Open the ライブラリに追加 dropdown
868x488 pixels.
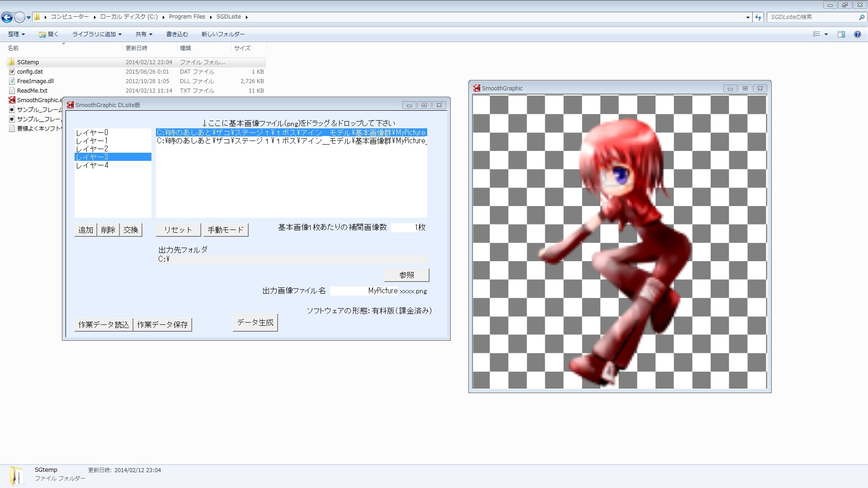pos(96,34)
